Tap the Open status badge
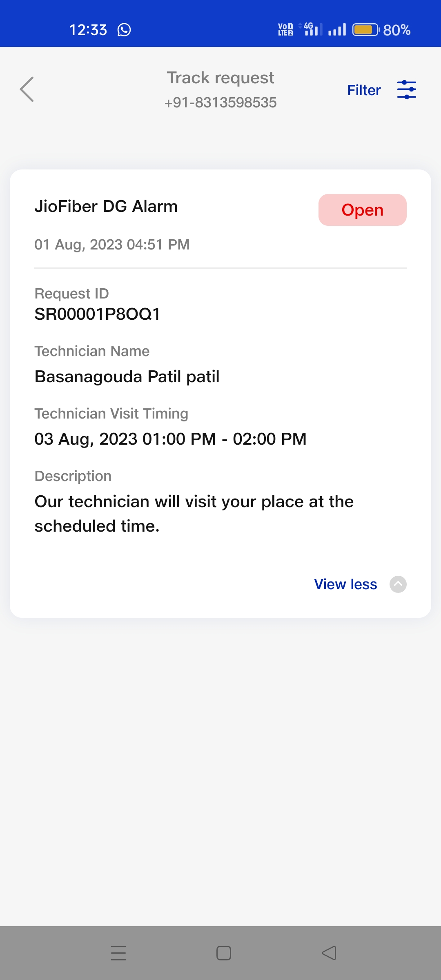 point(362,210)
